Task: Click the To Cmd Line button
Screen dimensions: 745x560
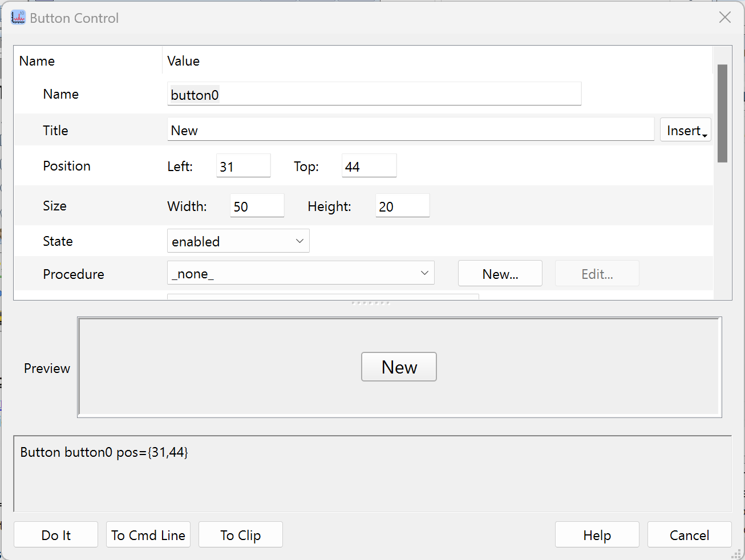Action: click(148, 535)
